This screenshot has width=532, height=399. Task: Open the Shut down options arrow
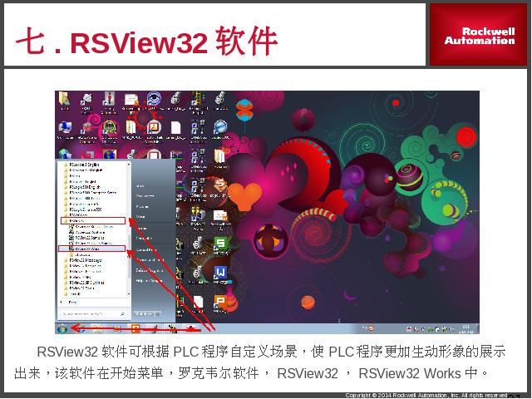coord(157,313)
